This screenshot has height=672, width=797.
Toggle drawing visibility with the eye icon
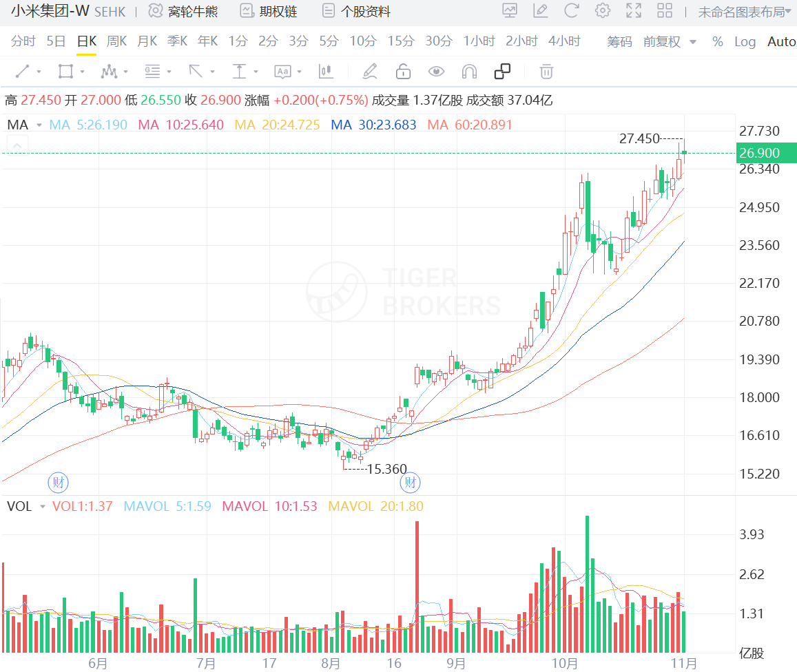click(435, 71)
